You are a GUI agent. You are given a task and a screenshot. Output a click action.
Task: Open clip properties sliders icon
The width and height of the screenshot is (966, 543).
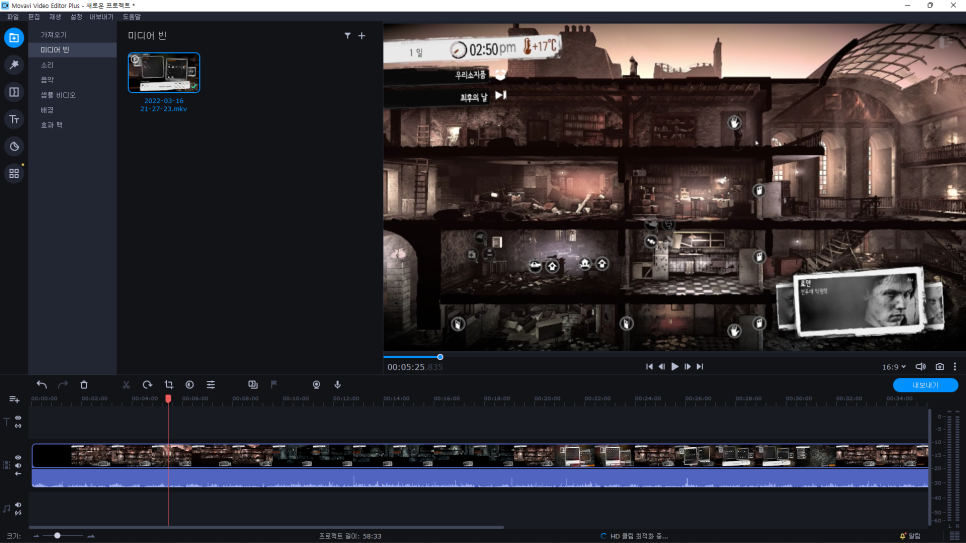211,385
